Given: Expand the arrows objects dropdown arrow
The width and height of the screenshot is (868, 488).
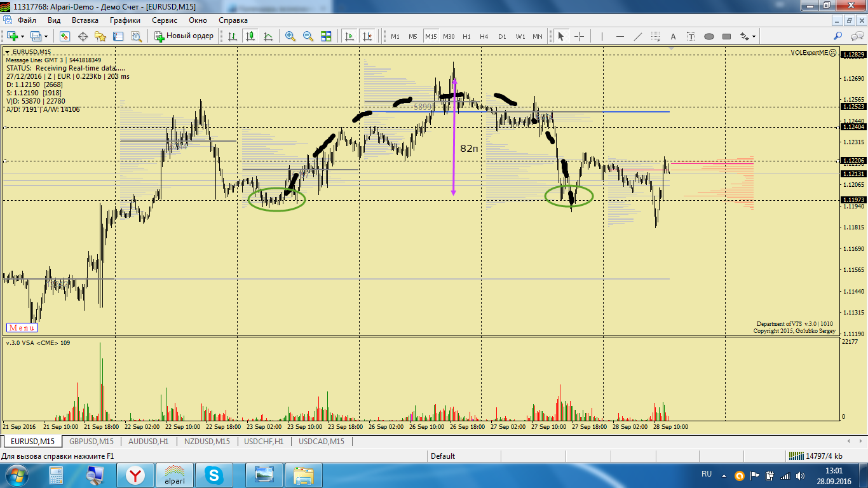Looking at the screenshot, I should 754,36.
